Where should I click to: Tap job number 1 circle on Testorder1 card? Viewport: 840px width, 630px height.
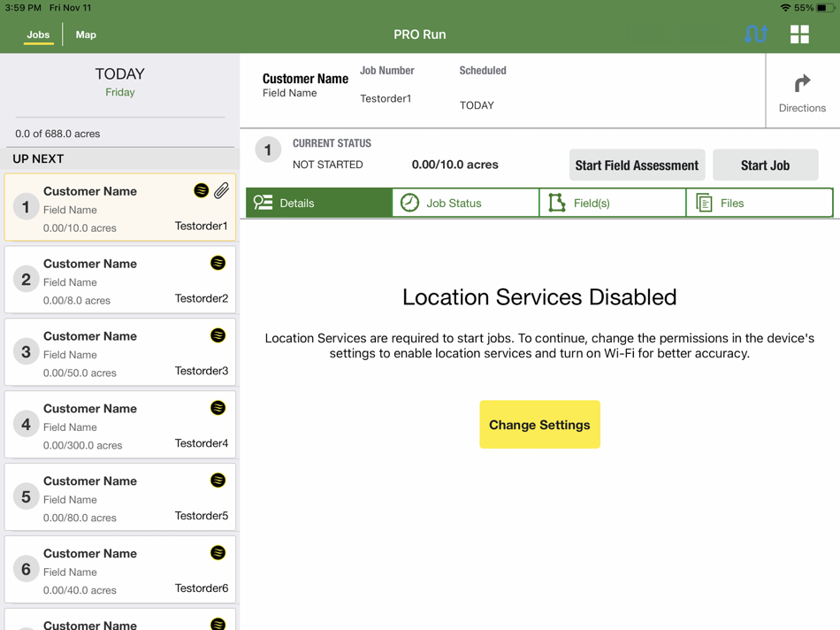tap(26, 207)
